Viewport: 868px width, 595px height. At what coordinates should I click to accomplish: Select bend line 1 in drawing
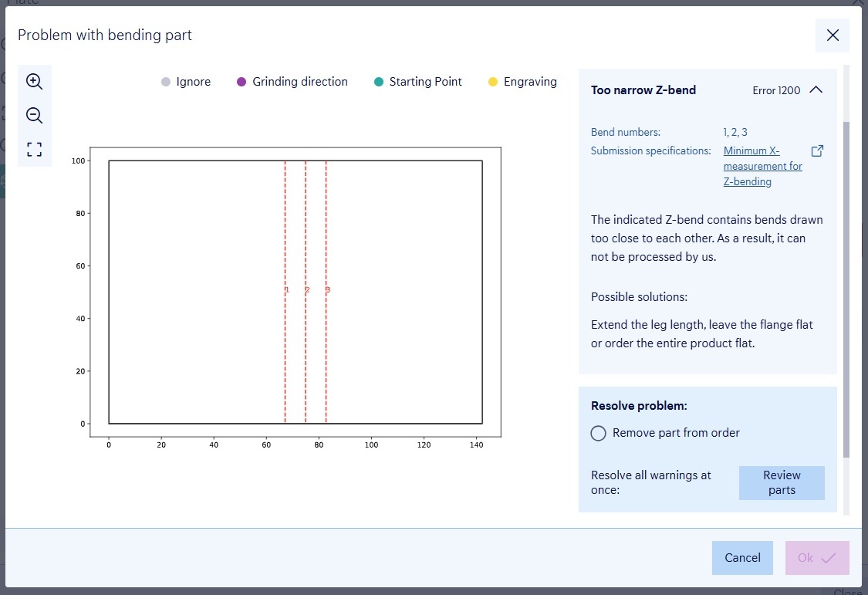point(285,232)
